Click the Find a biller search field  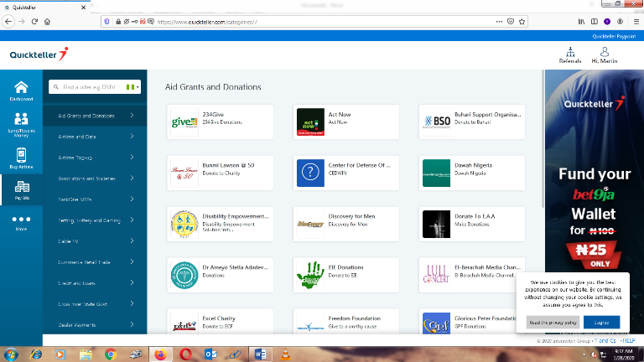(x=91, y=86)
